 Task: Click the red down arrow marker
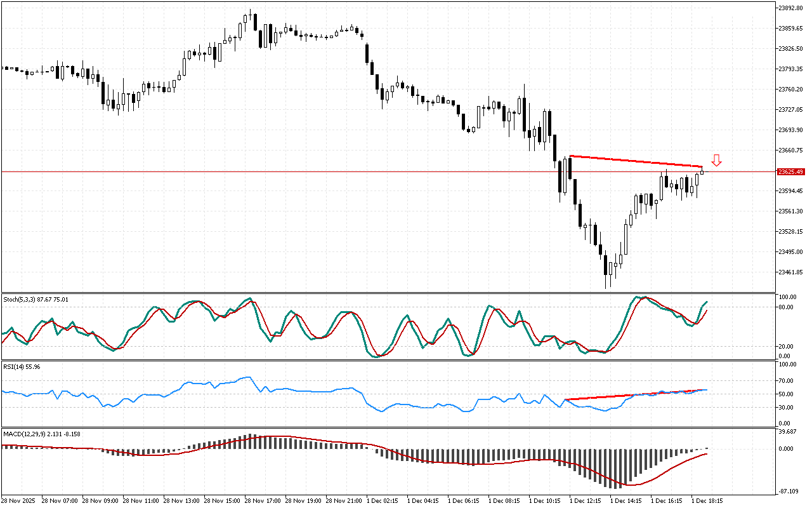(x=716, y=161)
